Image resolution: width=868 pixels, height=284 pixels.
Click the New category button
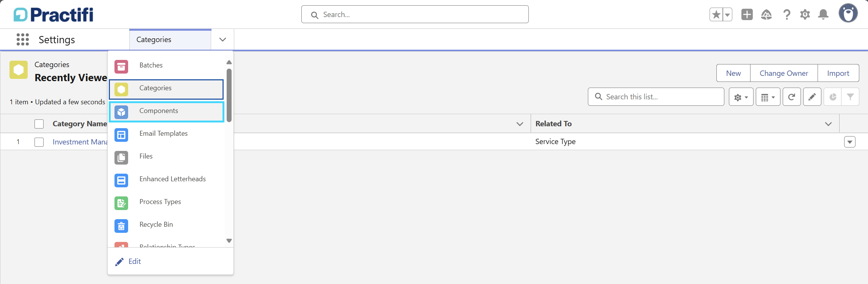click(733, 73)
